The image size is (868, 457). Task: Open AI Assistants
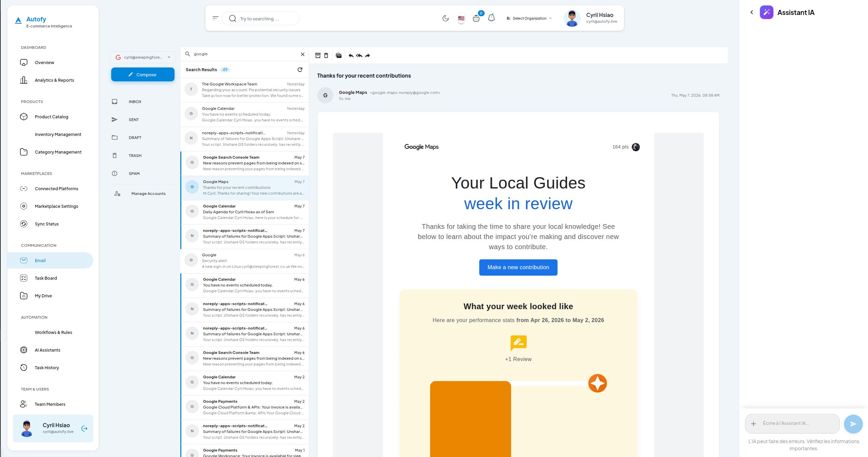point(50,350)
